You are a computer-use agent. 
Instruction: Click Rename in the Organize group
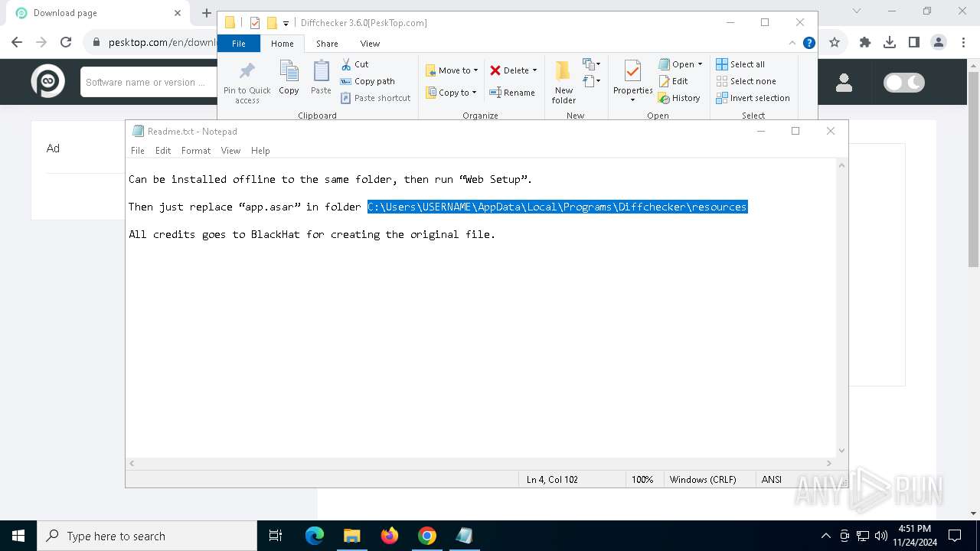coord(512,93)
